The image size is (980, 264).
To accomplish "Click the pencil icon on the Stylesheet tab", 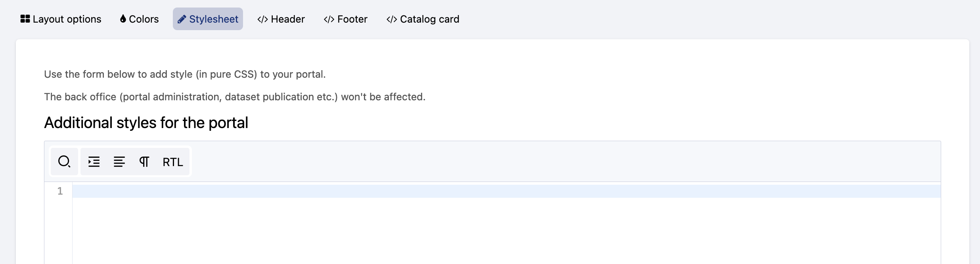I will pyautogui.click(x=182, y=19).
